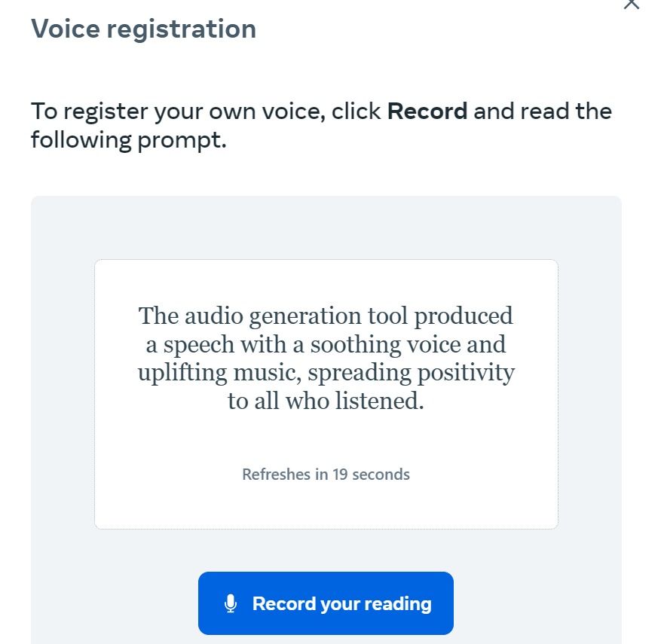The image size is (661, 644).
Task: Close the Voice registration dialog
Action: point(631,6)
